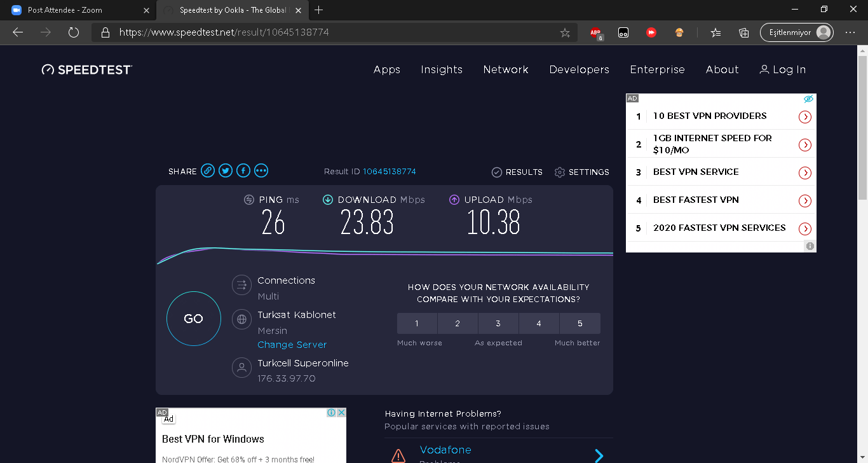Expand the Vodafone problems chevron
The height and width of the screenshot is (463, 868).
599,455
